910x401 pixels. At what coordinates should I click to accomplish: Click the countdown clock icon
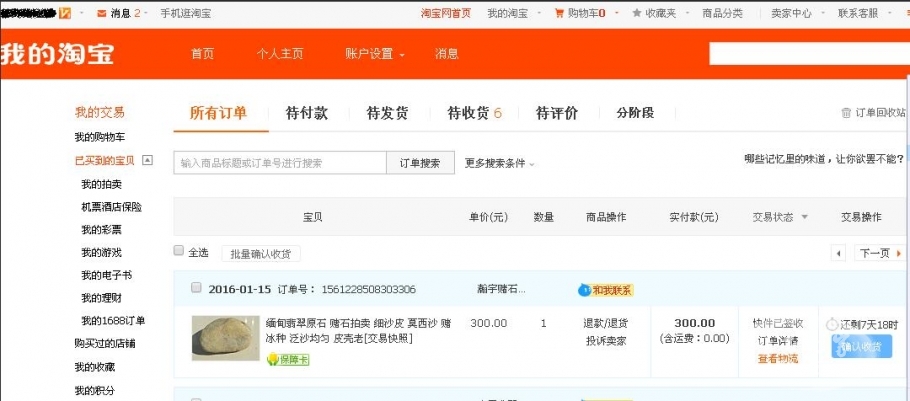coord(832,324)
